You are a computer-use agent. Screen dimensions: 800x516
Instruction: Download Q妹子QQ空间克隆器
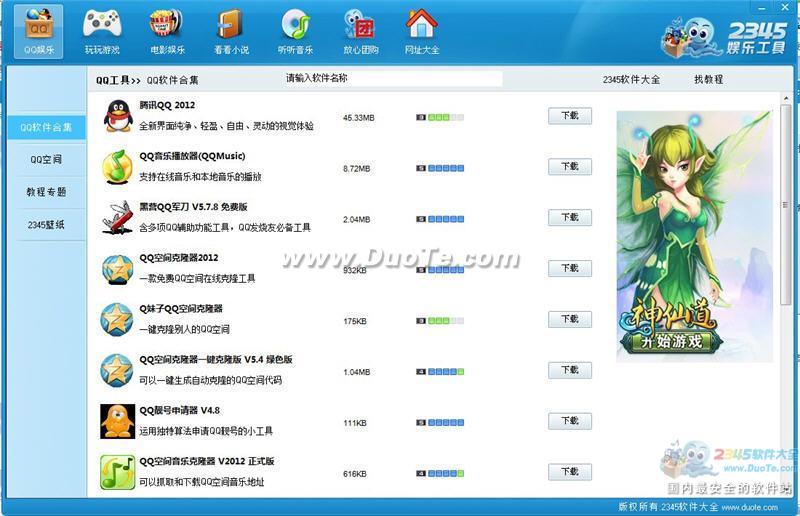tap(570, 320)
